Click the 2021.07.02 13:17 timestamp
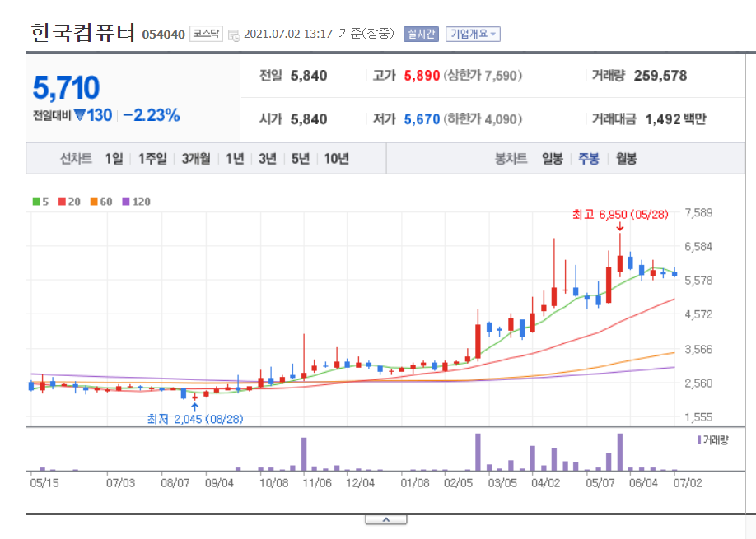The image size is (756, 539). coord(288,34)
